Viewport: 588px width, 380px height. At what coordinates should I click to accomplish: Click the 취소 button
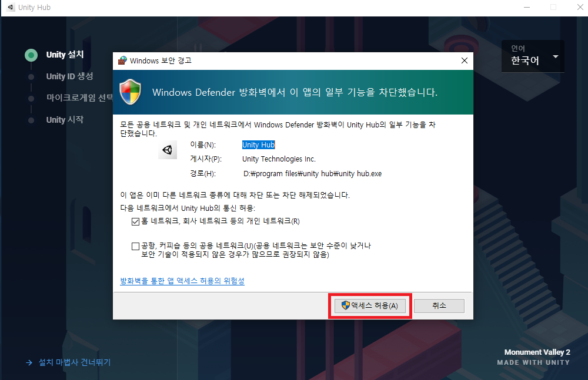[x=439, y=306]
